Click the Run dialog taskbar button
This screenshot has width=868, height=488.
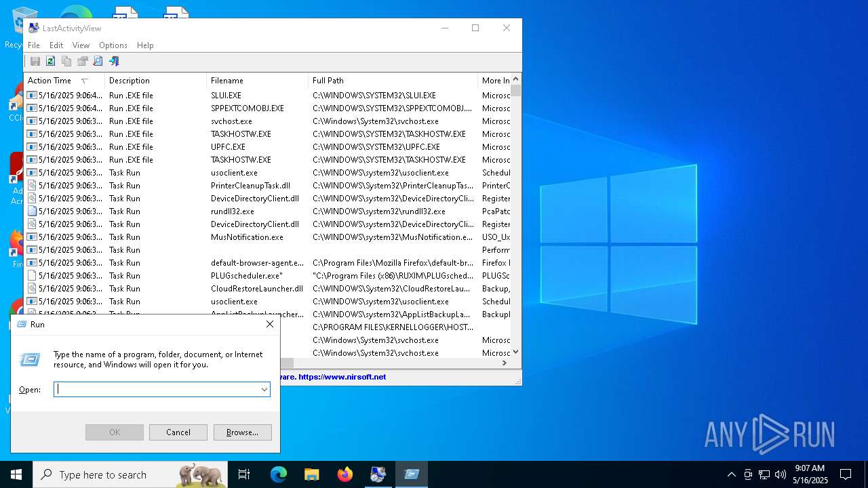click(x=412, y=474)
